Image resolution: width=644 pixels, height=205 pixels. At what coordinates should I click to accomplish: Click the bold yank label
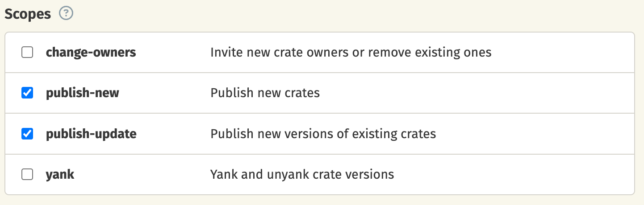pos(60,174)
